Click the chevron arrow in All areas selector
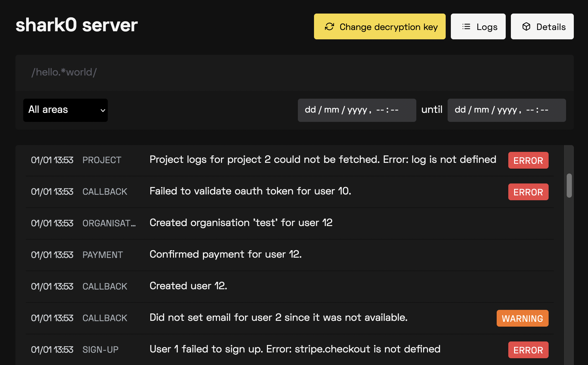The image size is (588, 365). coord(103,110)
